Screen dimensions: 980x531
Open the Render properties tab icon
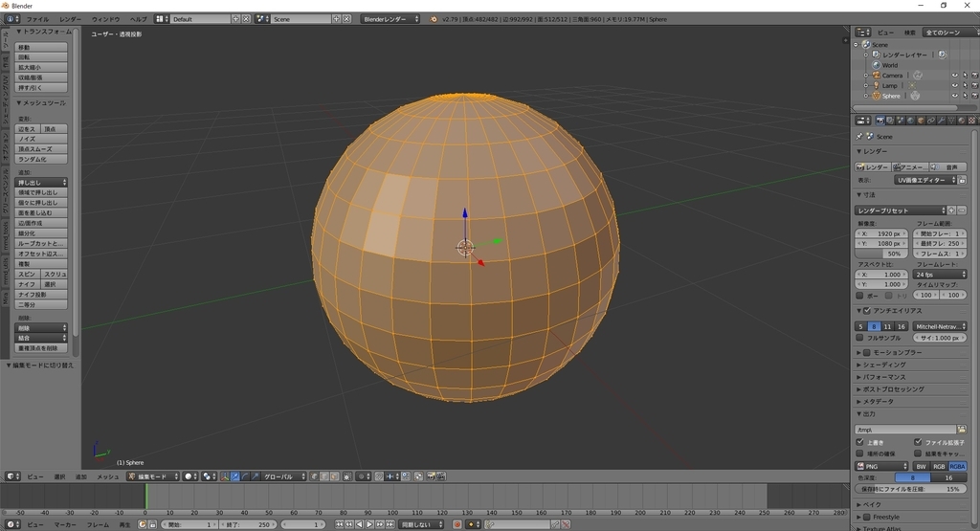[880, 120]
